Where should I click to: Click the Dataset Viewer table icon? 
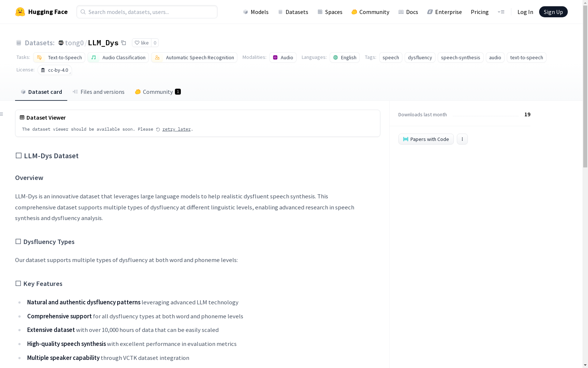(22, 118)
